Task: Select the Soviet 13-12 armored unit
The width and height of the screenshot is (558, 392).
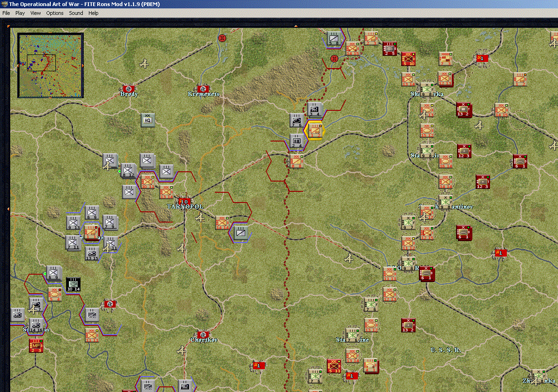Action: pos(371,325)
